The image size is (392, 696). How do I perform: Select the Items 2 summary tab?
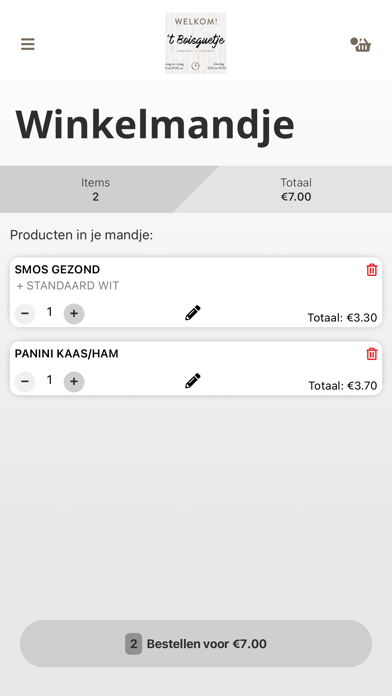point(95,190)
